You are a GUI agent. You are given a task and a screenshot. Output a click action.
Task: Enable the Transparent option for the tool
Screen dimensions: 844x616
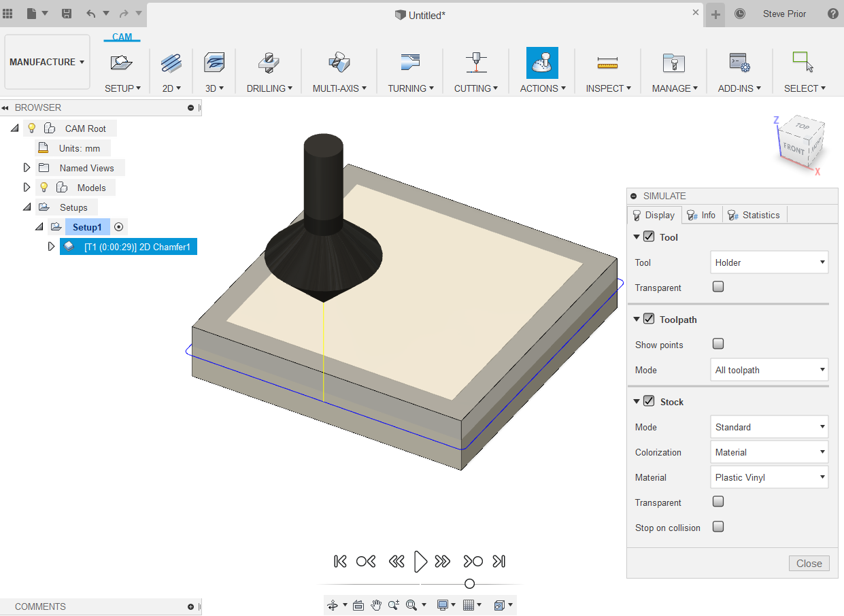(718, 287)
